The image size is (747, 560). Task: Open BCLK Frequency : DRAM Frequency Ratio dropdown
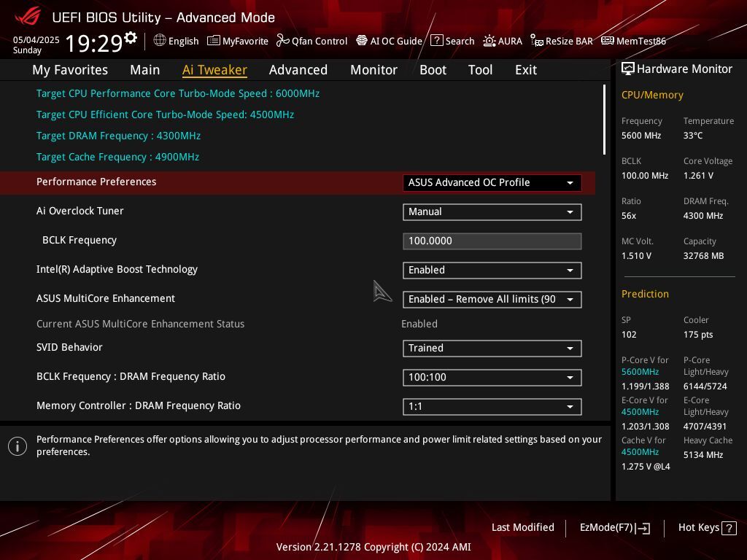tap(492, 378)
